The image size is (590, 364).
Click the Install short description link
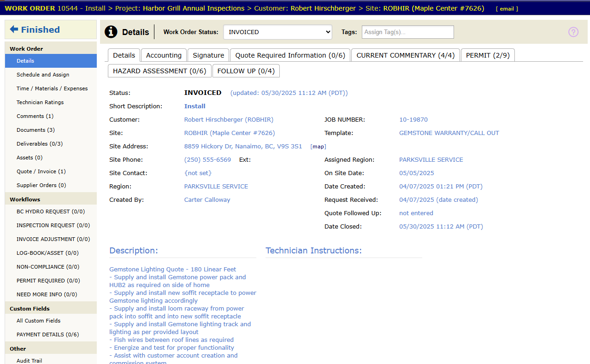[x=195, y=106]
